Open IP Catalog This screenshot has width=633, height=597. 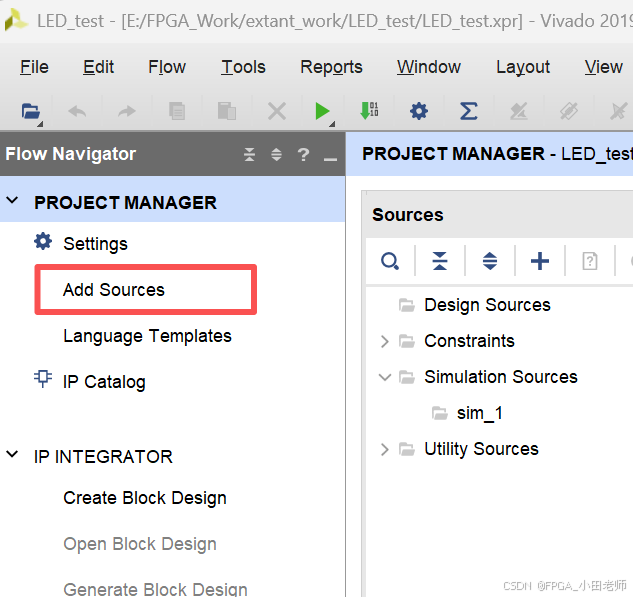(104, 382)
